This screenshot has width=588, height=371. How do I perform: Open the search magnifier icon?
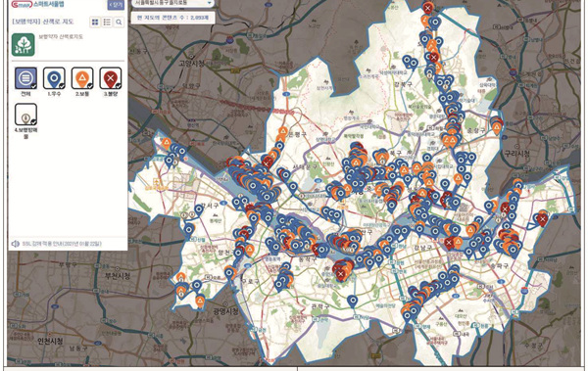(x=119, y=23)
